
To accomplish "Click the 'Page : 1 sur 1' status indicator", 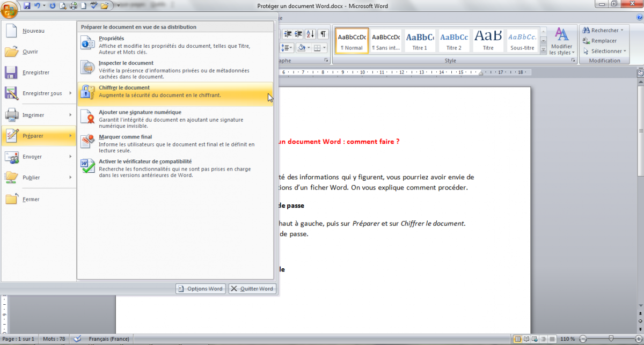I will click(18, 339).
